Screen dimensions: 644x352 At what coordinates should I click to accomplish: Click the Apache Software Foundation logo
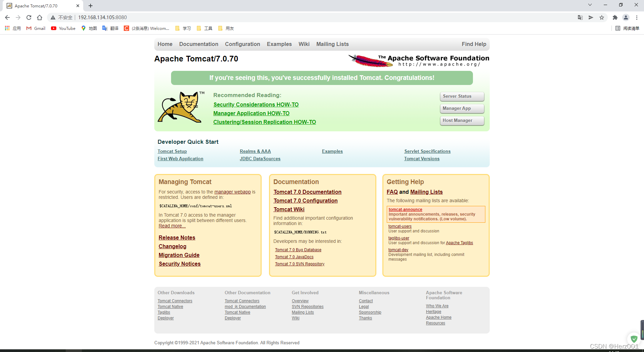419,61
